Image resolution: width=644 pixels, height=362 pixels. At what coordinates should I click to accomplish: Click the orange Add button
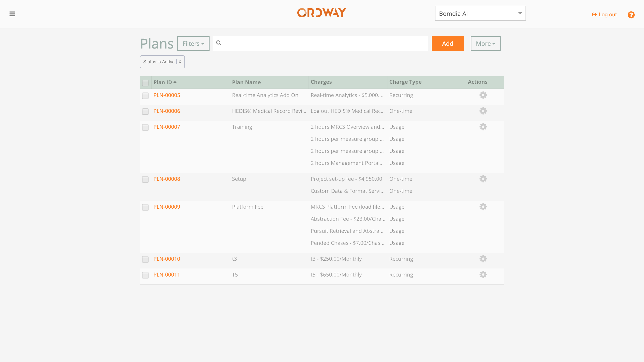[x=447, y=43]
